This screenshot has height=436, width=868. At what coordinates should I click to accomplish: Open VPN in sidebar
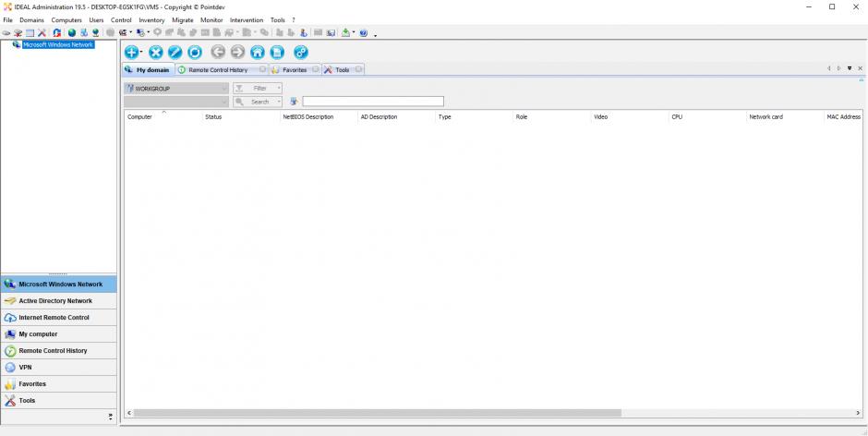pos(59,368)
